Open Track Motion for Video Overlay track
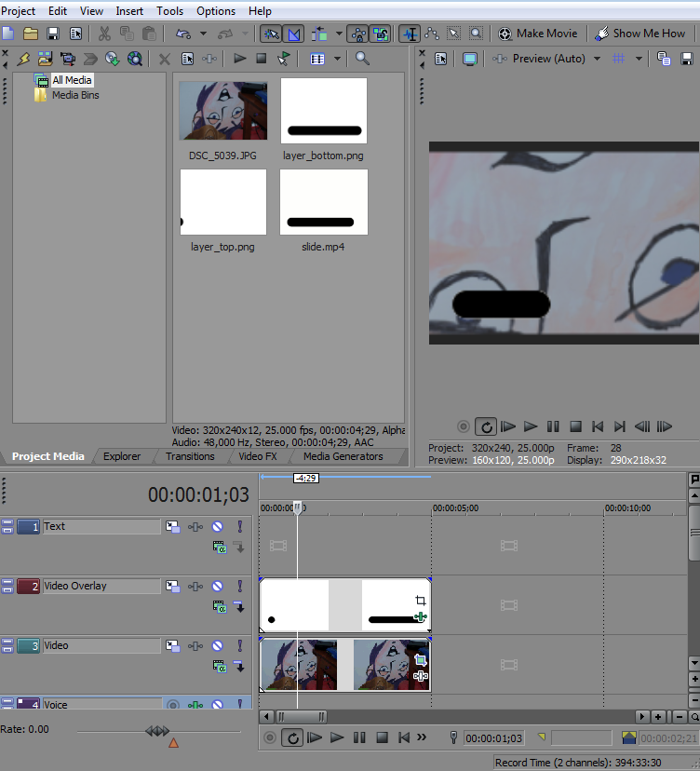700x771 pixels. (x=172, y=586)
